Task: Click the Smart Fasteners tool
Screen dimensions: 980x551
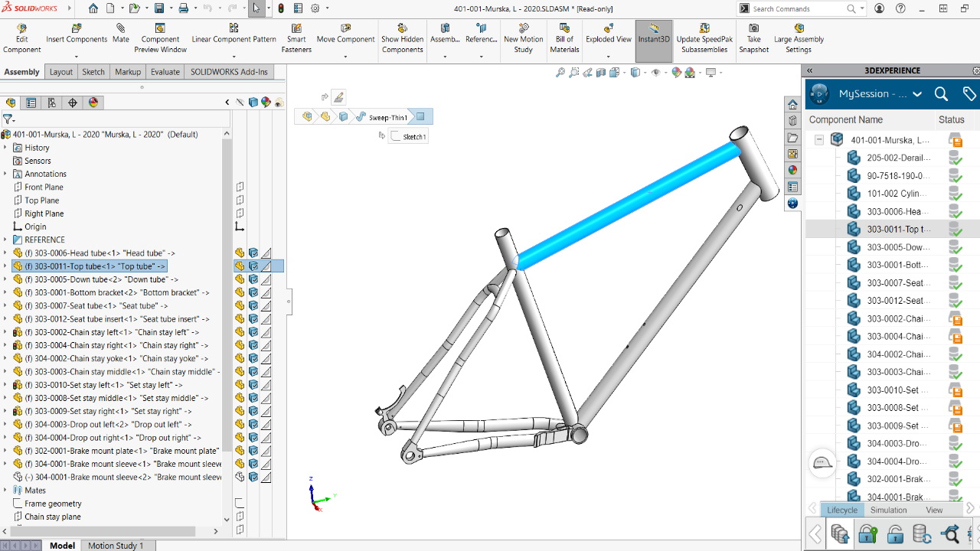Action: (x=296, y=38)
